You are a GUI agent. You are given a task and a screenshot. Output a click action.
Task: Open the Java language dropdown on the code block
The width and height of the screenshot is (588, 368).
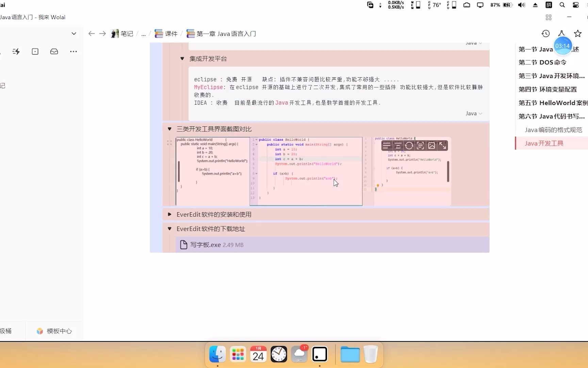click(474, 113)
